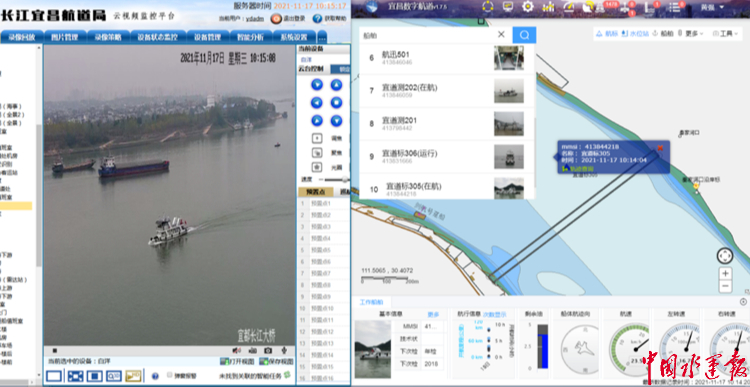Select the single-window layout icon

[54, 376]
